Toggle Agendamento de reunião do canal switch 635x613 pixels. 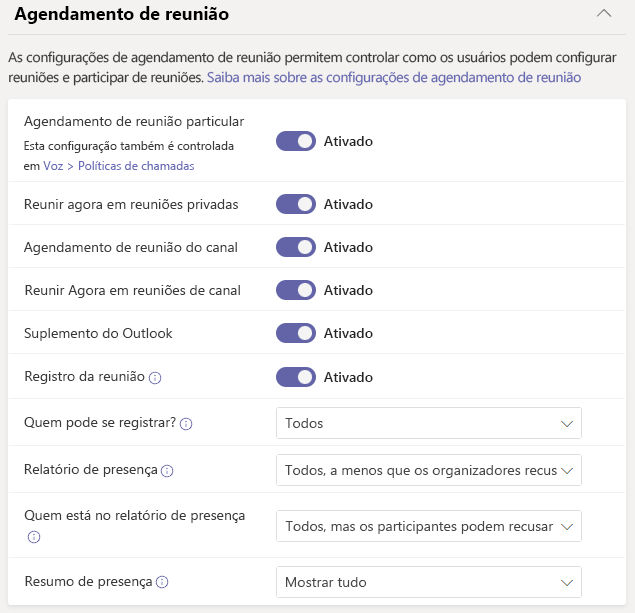pyautogui.click(x=296, y=247)
